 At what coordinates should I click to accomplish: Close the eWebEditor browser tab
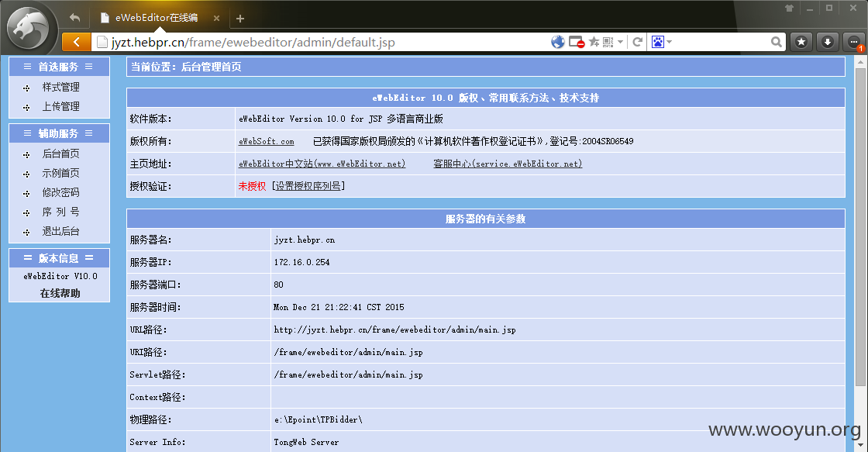[x=216, y=19]
